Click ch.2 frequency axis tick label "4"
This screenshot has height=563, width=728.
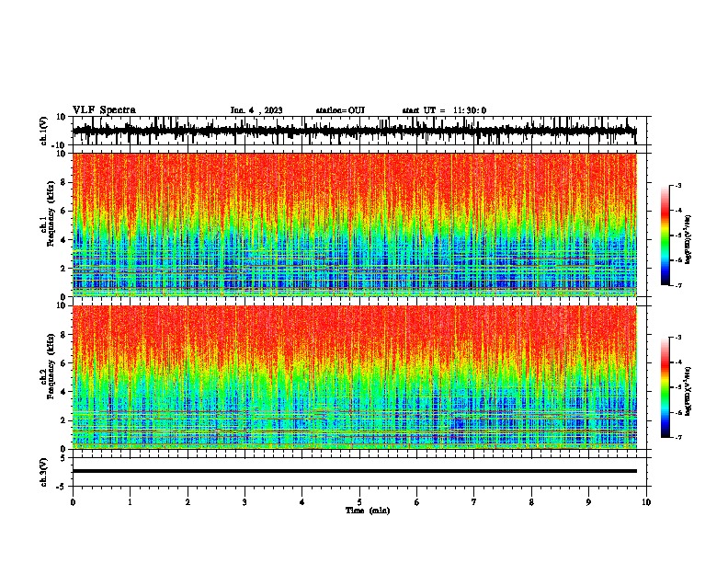click(63, 392)
